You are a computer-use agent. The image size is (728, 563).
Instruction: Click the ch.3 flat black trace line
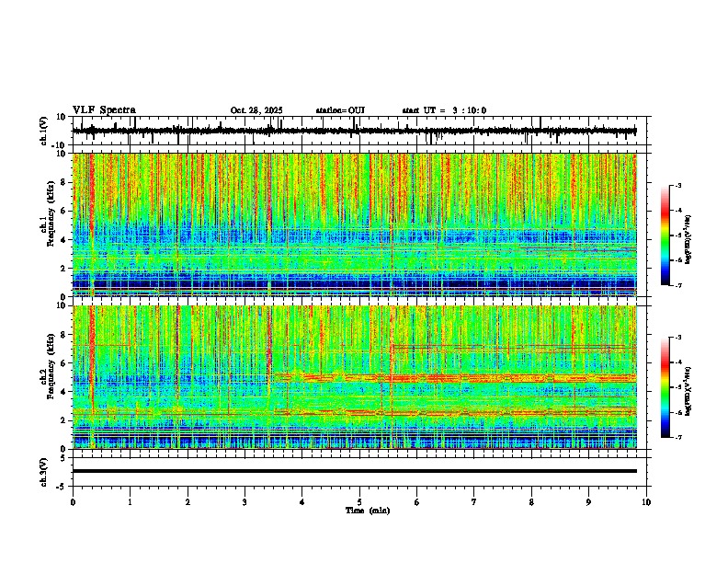pyautogui.click(x=355, y=471)
